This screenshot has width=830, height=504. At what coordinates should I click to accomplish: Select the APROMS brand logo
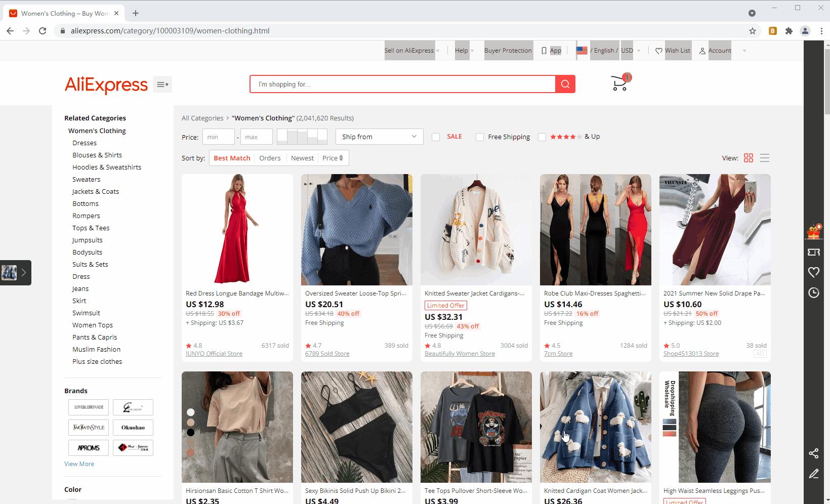89,448
